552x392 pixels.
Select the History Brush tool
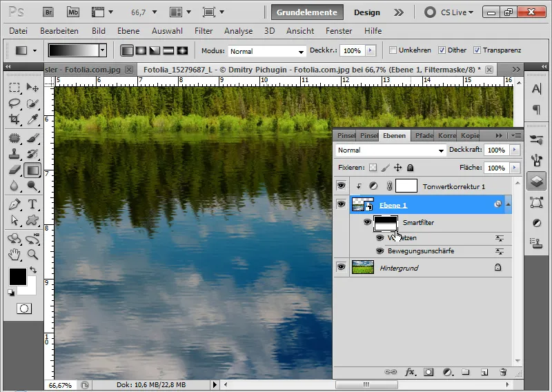(32, 154)
